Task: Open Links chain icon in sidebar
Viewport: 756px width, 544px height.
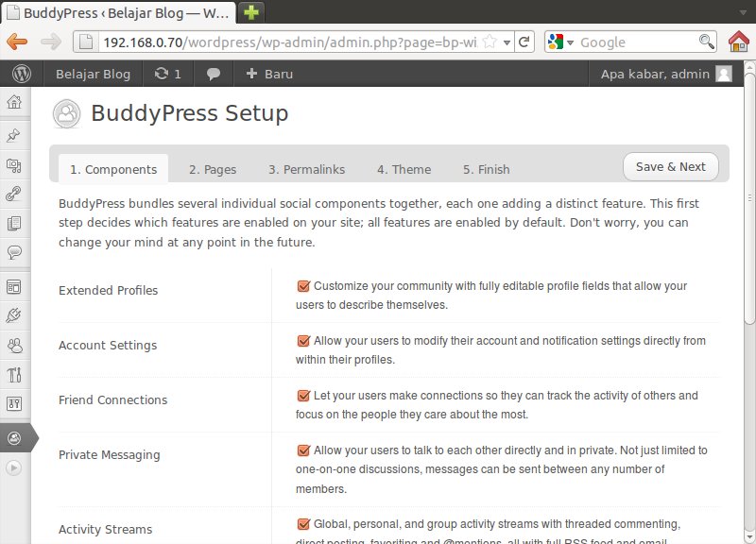Action: coord(13,194)
